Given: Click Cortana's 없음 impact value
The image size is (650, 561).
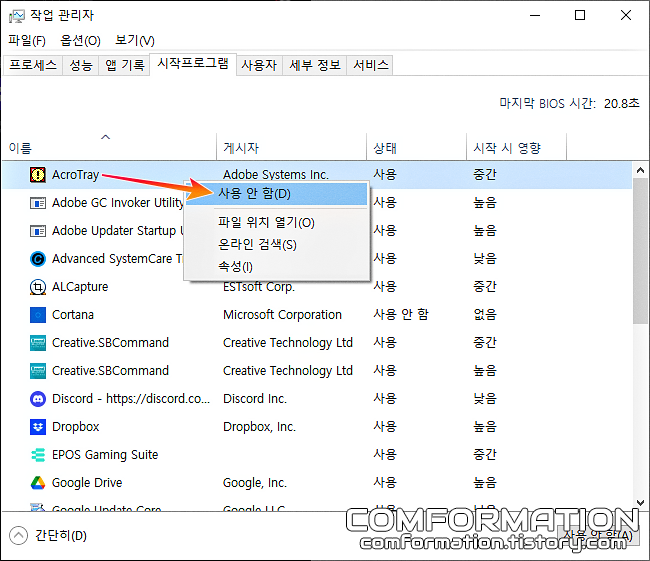Looking at the screenshot, I should click(x=485, y=315).
